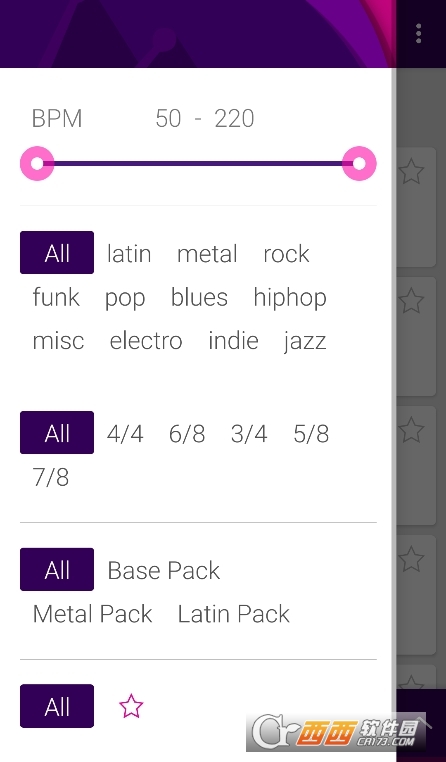
Task: Filter loops by Metal Pack
Action: [x=92, y=614]
